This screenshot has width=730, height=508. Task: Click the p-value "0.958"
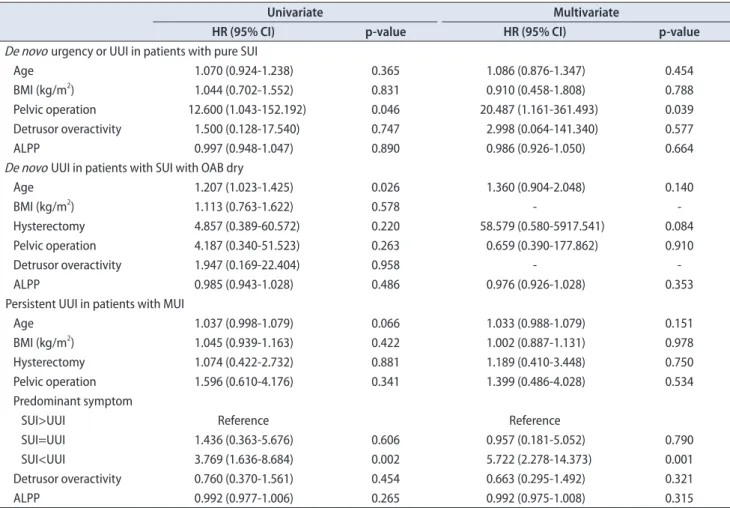(x=385, y=265)
